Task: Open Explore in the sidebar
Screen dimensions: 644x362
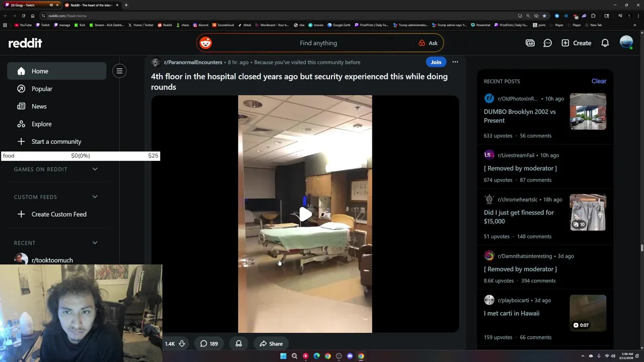Action: pos(56,124)
